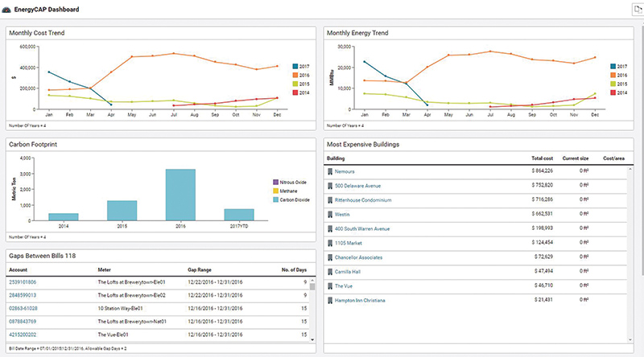
Task: Sort by Building column header
Action: (336, 158)
